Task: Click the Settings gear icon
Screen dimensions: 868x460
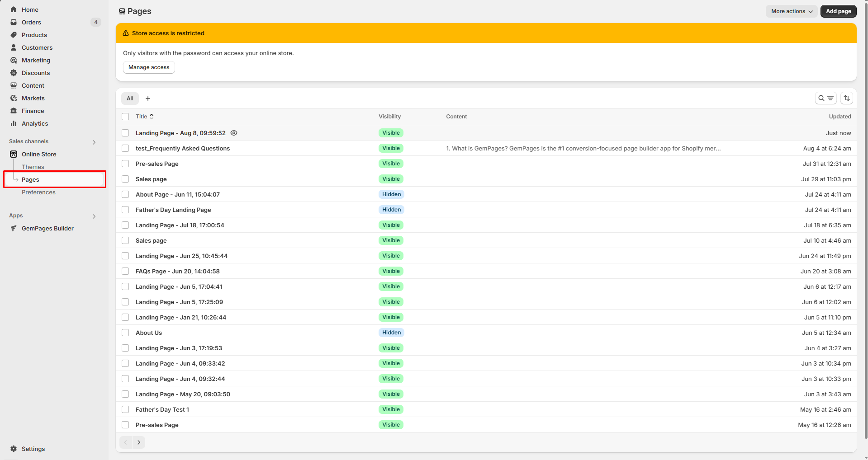Action: tap(14, 449)
